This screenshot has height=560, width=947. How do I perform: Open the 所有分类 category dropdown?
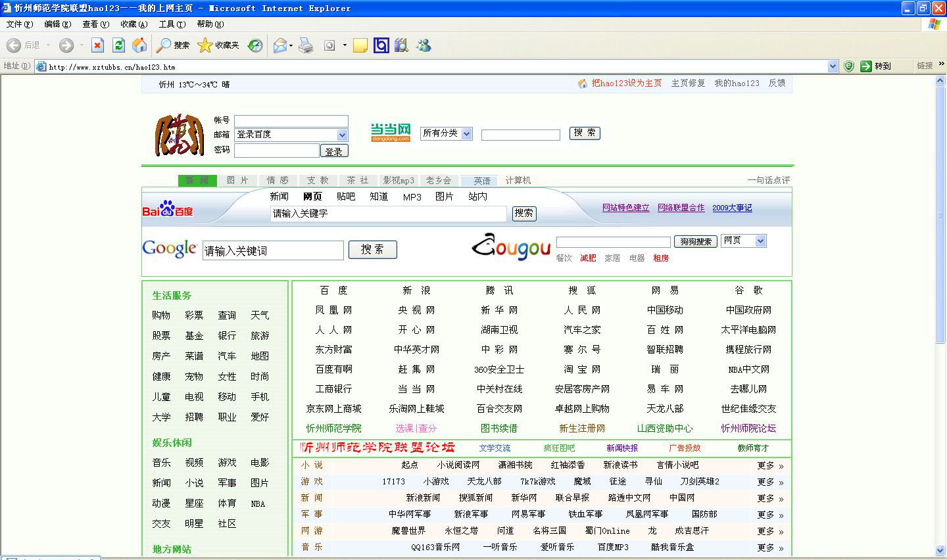click(467, 133)
